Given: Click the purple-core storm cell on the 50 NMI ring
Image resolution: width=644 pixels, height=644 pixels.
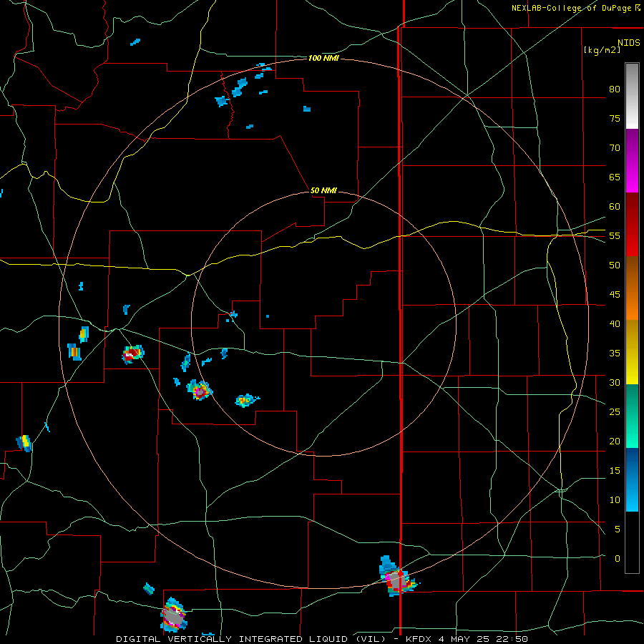Looking at the screenshot, I should (x=200, y=390).
